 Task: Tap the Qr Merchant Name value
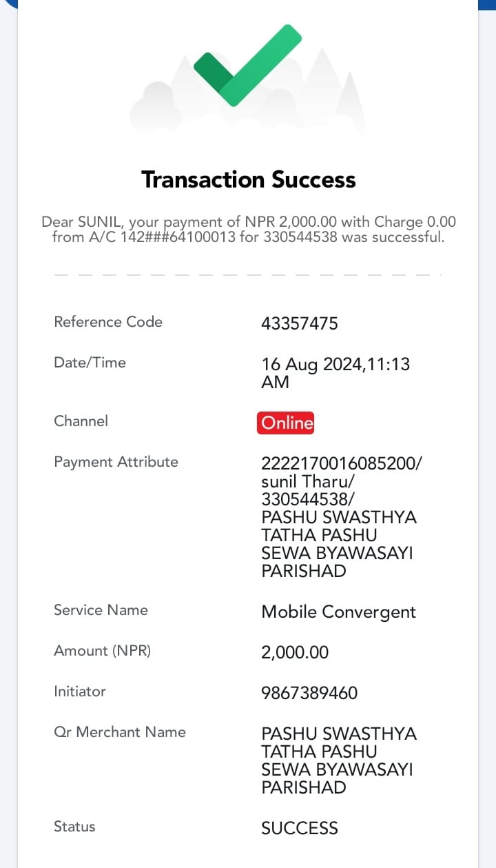point(339,760)
